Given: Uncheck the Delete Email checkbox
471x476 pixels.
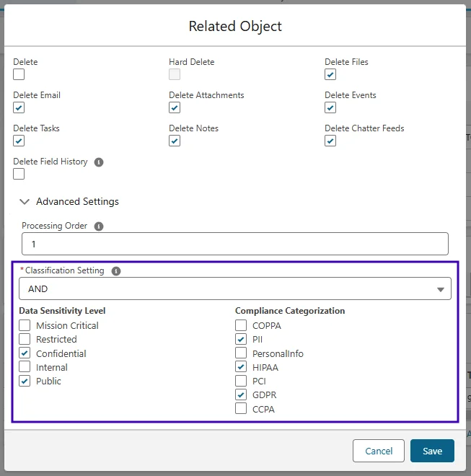Looking at the screenshot, I should pyautogui.click(x=19, y=107).
